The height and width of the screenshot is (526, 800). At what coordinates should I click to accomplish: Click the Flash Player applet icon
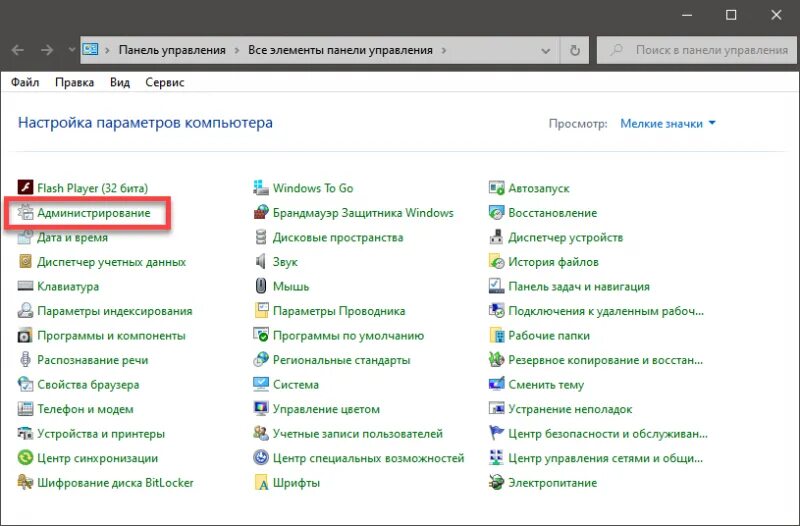pos(25,188)
